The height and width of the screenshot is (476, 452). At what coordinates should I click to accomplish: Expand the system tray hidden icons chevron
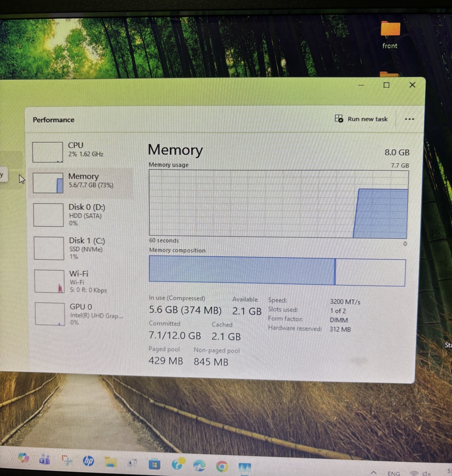(x=374, y=473)
